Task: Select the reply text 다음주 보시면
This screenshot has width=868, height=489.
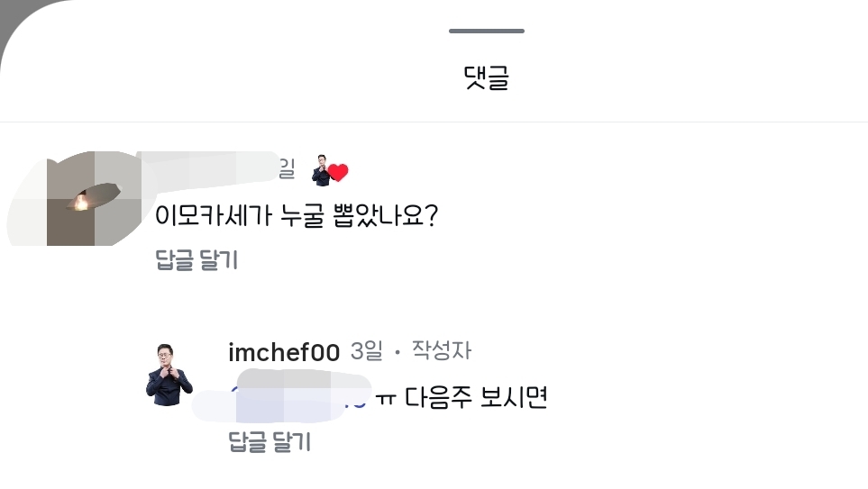Action: click(x=476, y=397)
